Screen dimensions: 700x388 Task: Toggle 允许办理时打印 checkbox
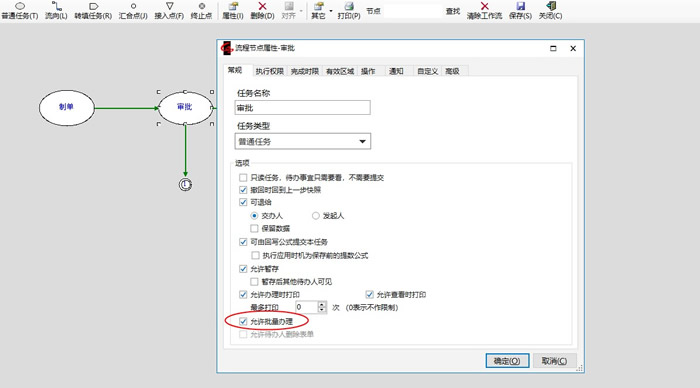click(243, 295)
